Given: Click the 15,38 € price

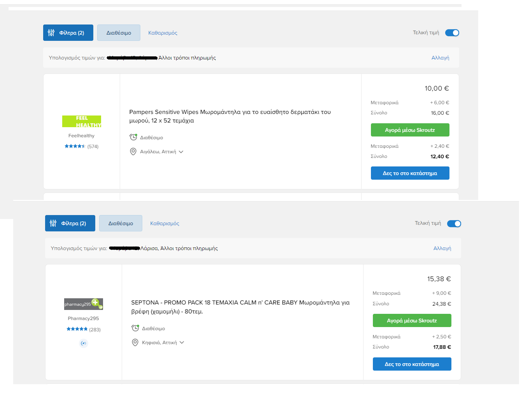Looking at the screenshot, I should tap(439, 279).
